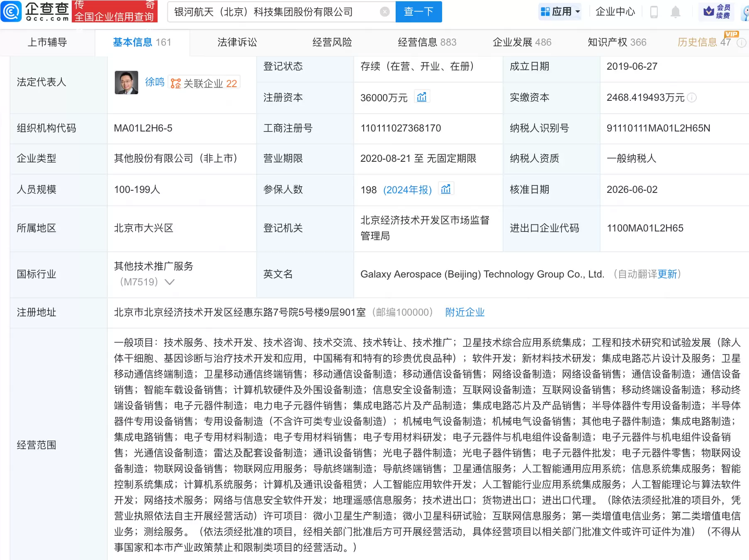
Task: Click the 2024年报 link
Action: 408,190
